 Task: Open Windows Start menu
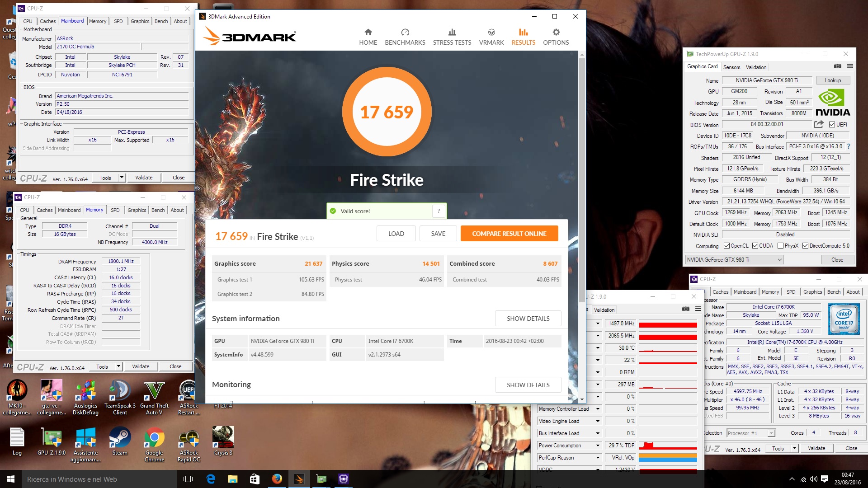click(x=11, y=479)
